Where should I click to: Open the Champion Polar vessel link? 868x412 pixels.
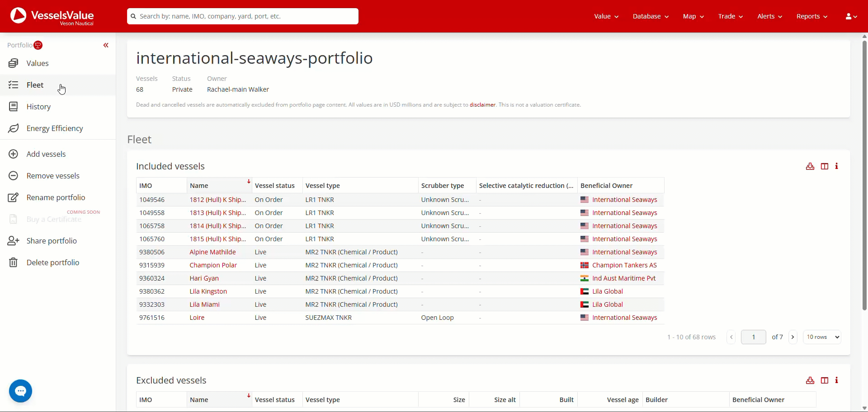213,265
